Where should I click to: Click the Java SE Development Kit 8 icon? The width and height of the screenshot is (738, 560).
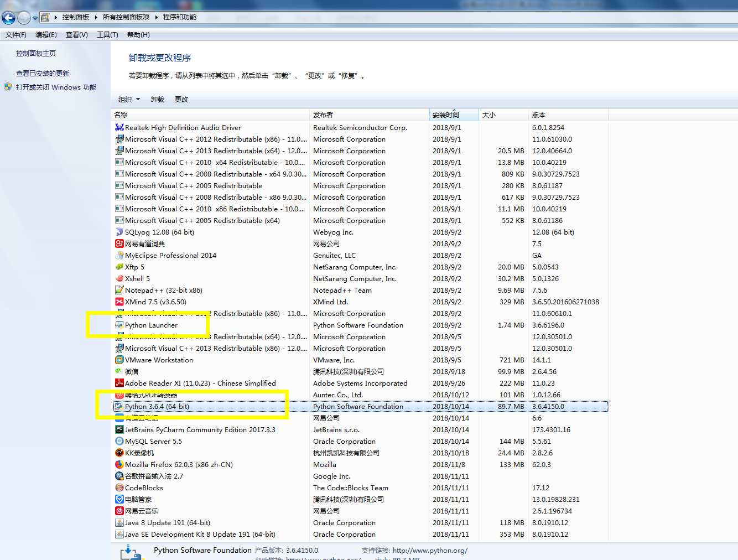[119, 534]
